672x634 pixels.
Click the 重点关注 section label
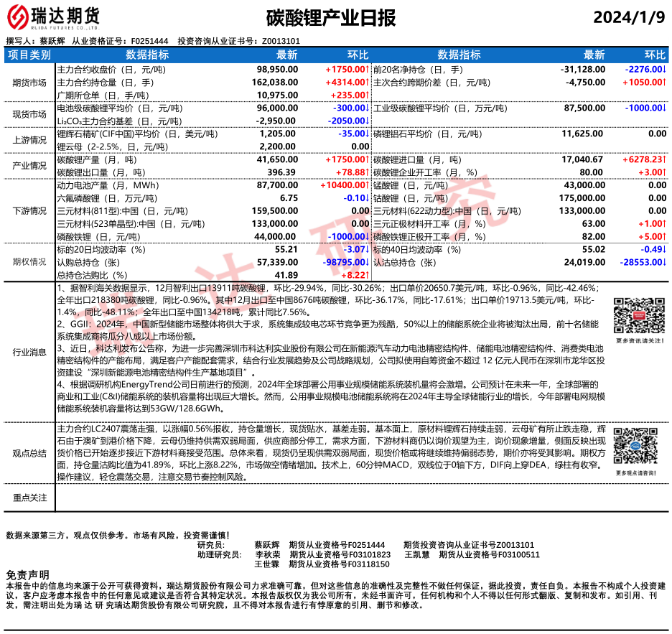29,498
